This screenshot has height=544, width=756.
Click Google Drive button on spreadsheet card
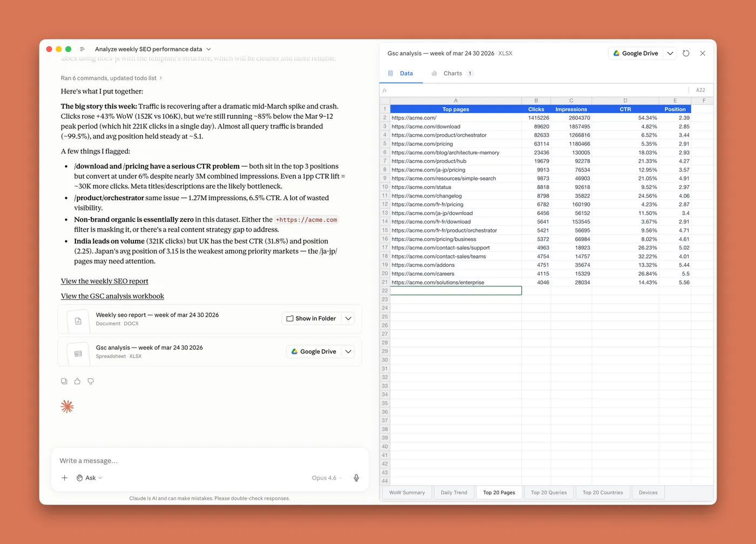point(314,351)
